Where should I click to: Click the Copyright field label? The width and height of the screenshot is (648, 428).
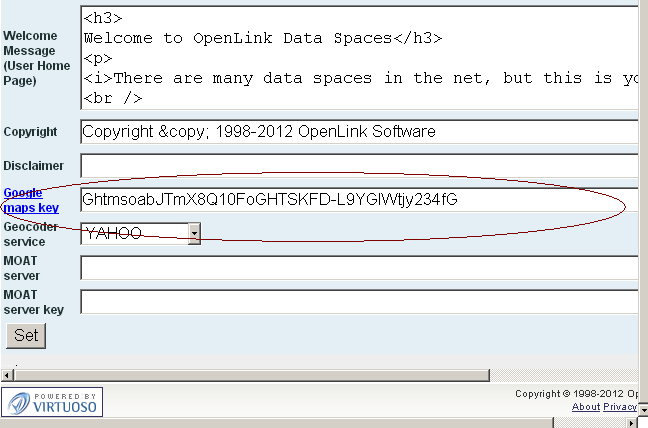(x=30, y=132)
